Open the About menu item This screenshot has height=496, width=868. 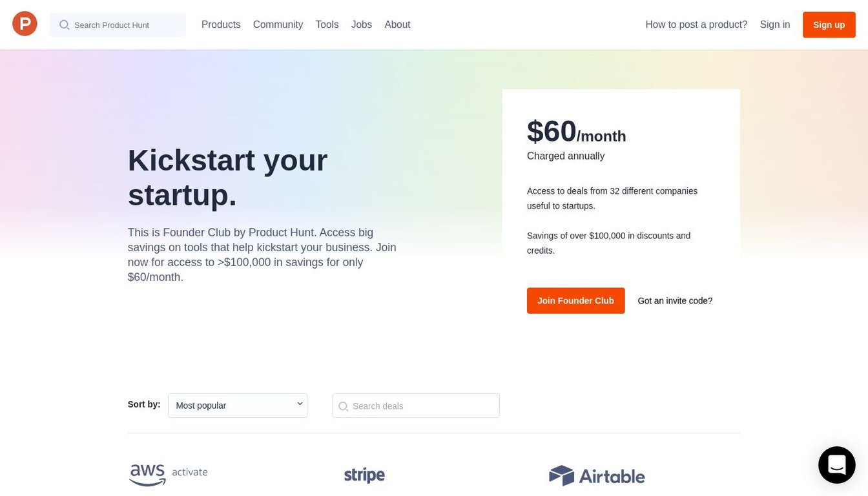397,25
